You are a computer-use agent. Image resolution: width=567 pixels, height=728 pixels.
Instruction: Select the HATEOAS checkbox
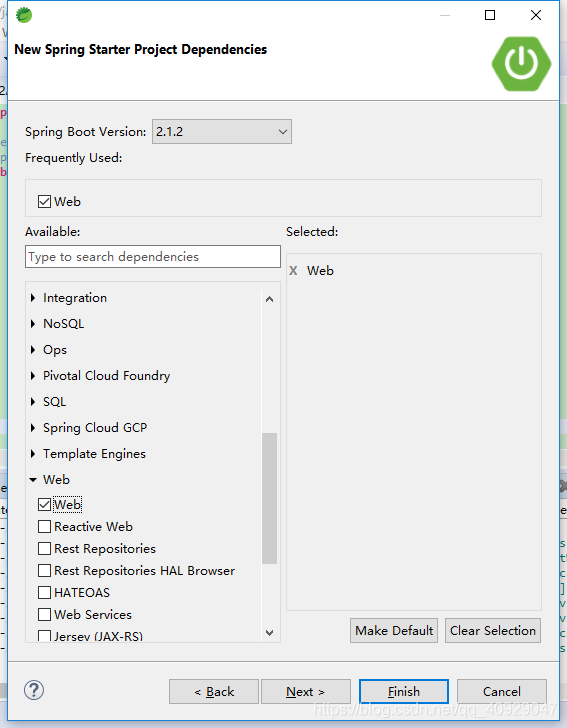coord(45,592)
